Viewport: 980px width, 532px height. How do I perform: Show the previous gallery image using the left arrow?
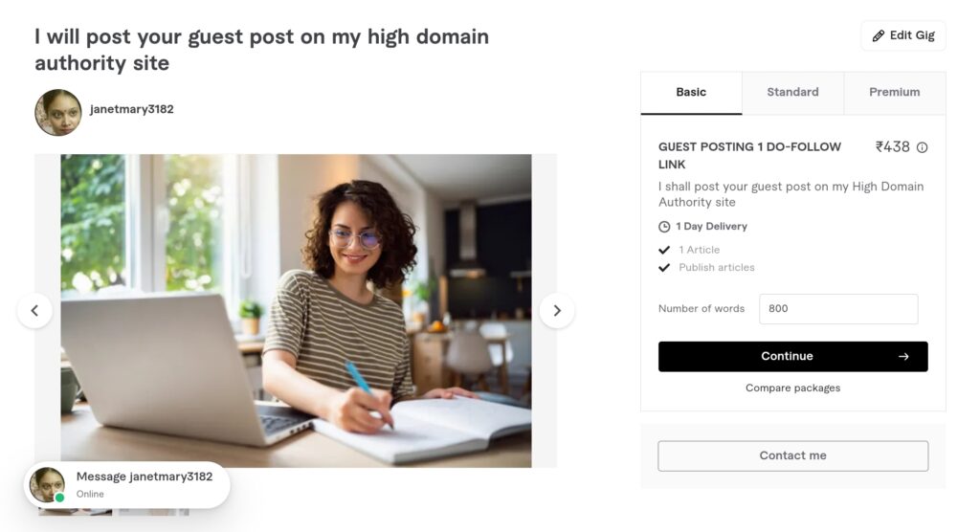coord(35,311)
